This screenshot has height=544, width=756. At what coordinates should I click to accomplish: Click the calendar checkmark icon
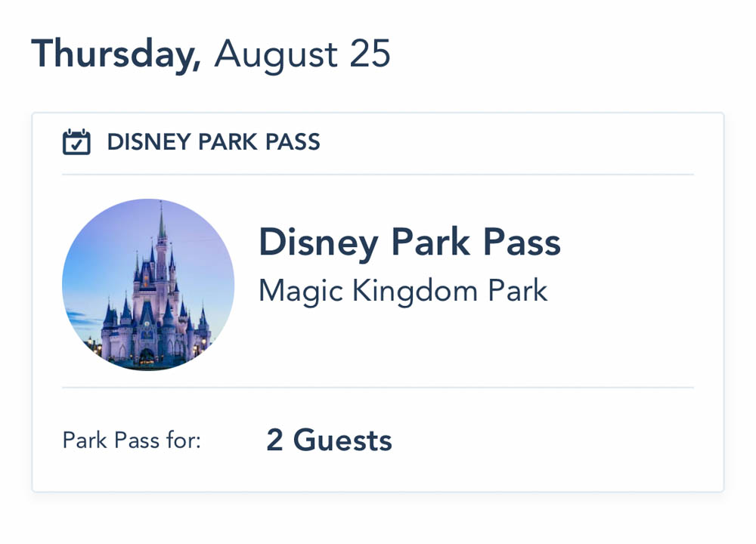pos(76,142)
